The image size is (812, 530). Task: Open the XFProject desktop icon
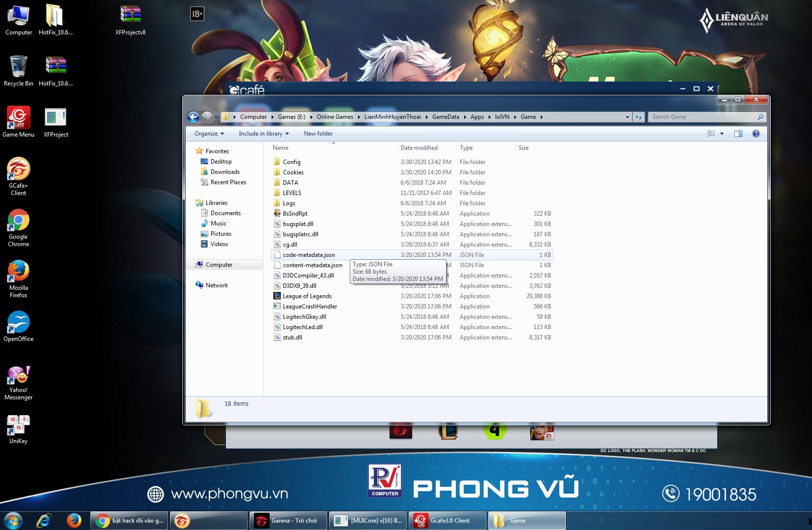(x=56, y=122)
